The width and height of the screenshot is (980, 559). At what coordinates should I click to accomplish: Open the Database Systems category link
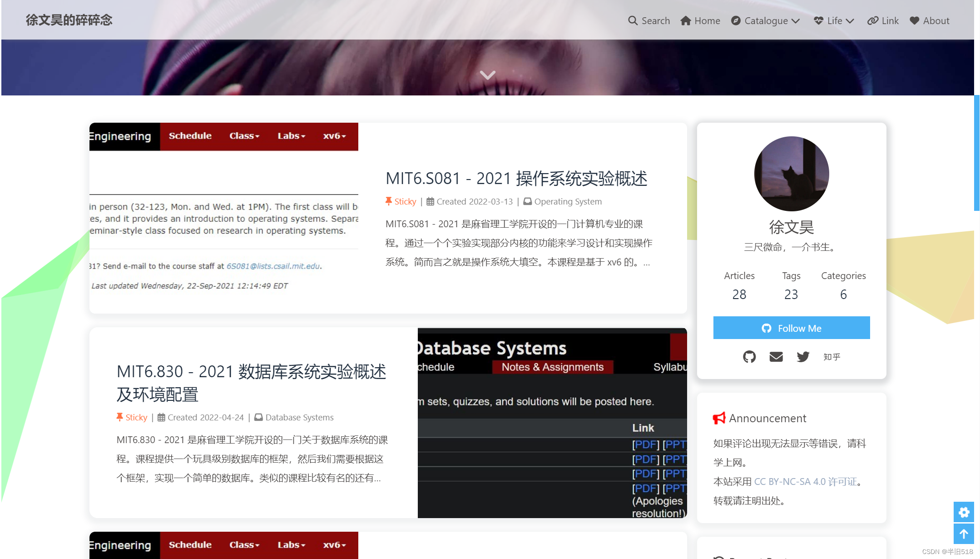click(x=299, y=417)
